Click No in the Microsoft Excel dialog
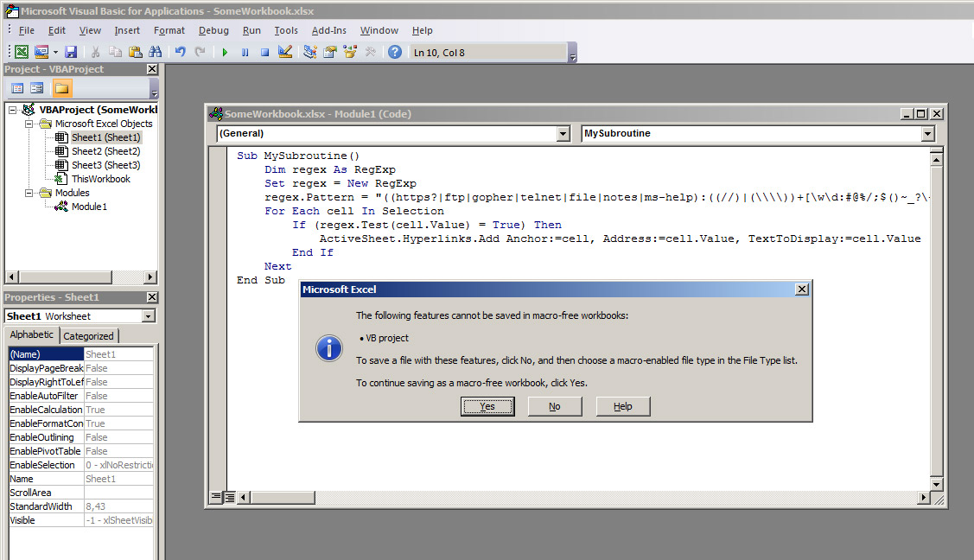This screenshot has height=560, width=974. (x=555, y=406)
